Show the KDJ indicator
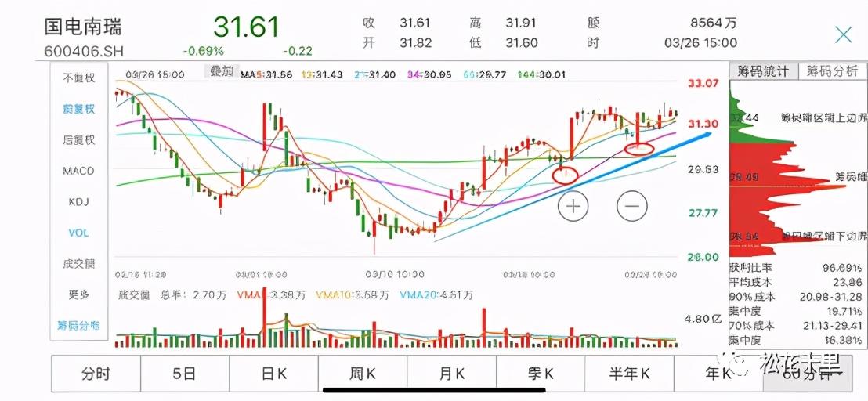Viewport: 868px width, 401px height. [x=79, y=202]
